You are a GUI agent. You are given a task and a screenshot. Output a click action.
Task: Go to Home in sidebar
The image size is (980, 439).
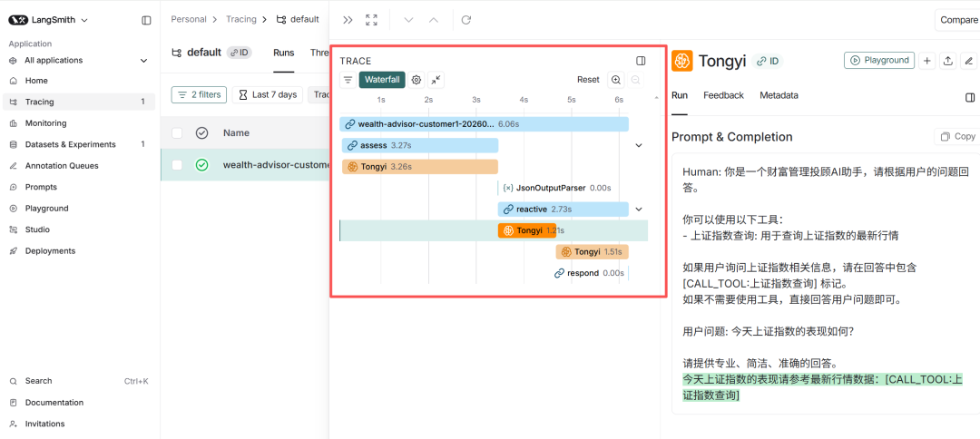pos(36,81)
